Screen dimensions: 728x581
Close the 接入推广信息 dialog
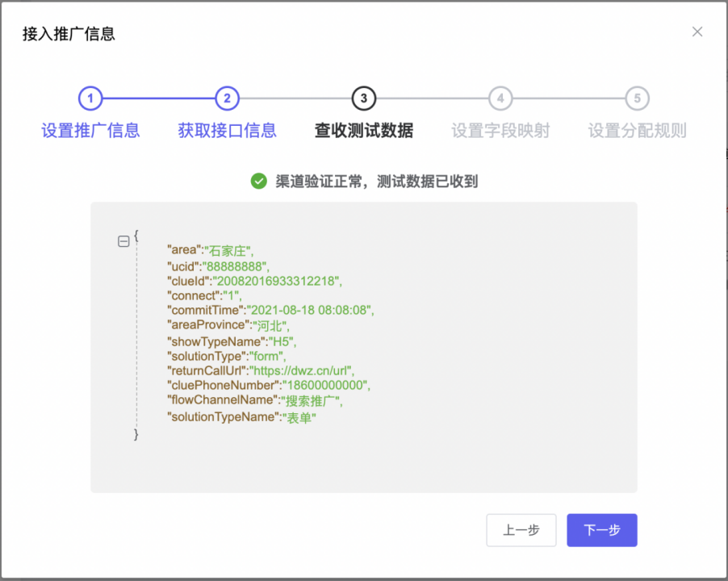[697, 32]
